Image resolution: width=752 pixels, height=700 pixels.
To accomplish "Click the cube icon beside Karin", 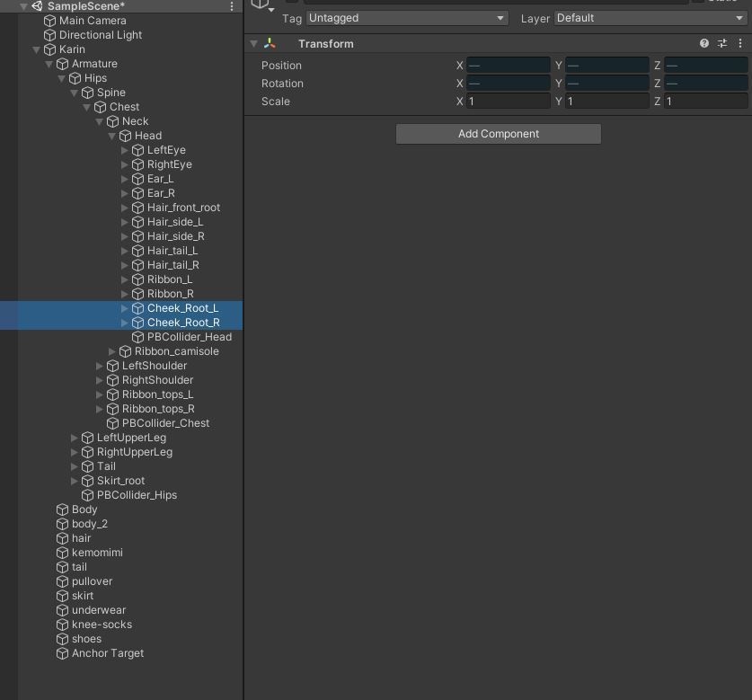I will click(50, 49).
